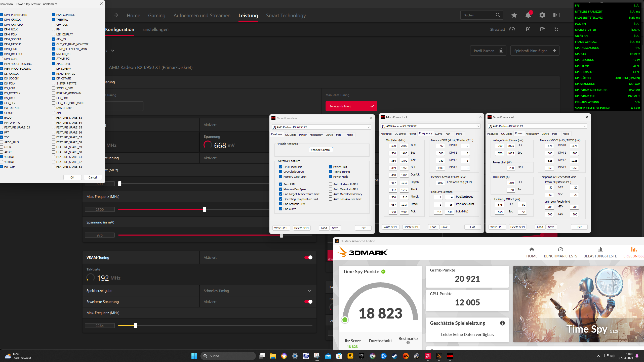This screenshot has width=644, height=362.
Task: Open AMD Software settings gear
Action: (542, 15)
